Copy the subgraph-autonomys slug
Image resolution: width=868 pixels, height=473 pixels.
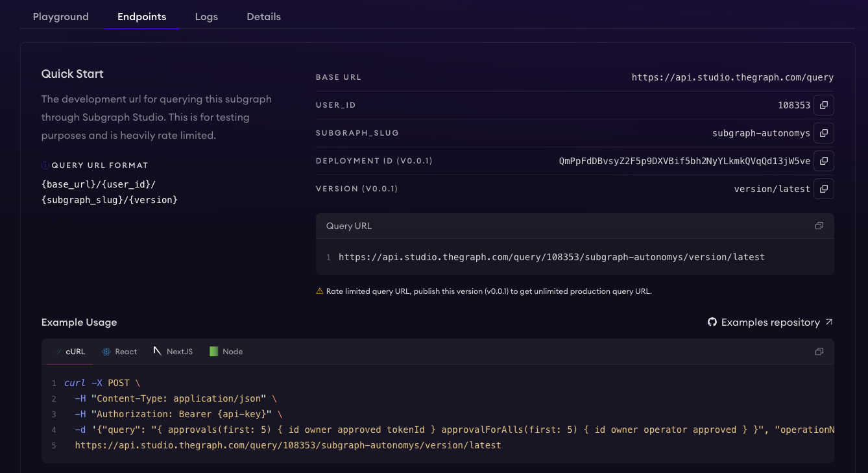(x=824, y=133)
